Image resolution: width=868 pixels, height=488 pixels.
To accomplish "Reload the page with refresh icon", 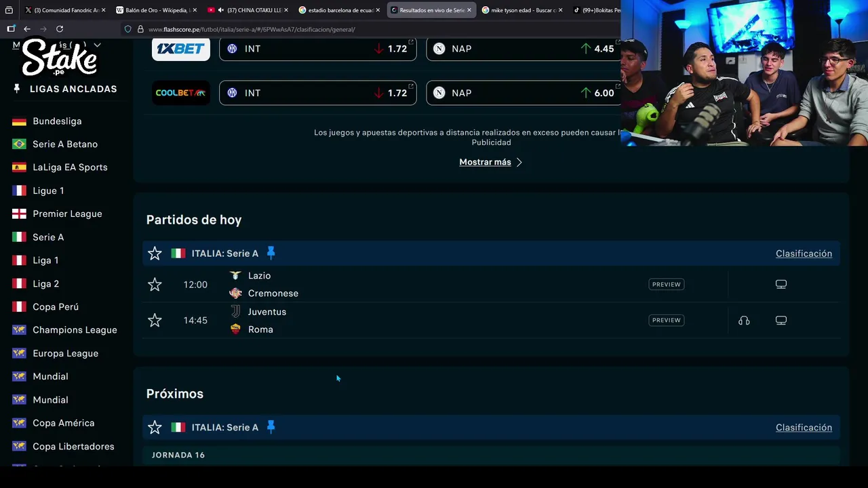I will point(60,29).
